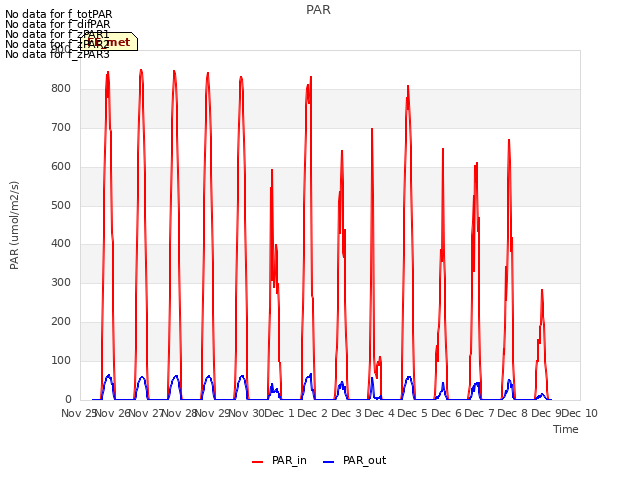Click the blue PAR_out legend swatch
The width and height of the screenshot is (640, 480).
pyautogui.click(x=329, y=462)
